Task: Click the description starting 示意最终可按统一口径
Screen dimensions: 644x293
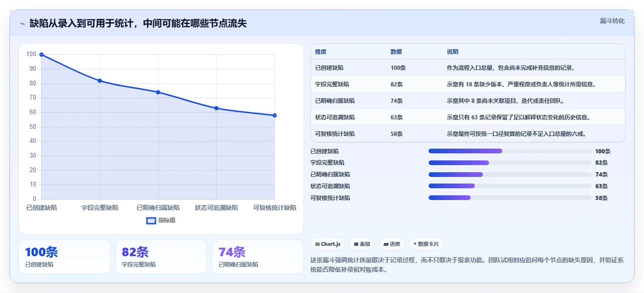Action: 516,134
